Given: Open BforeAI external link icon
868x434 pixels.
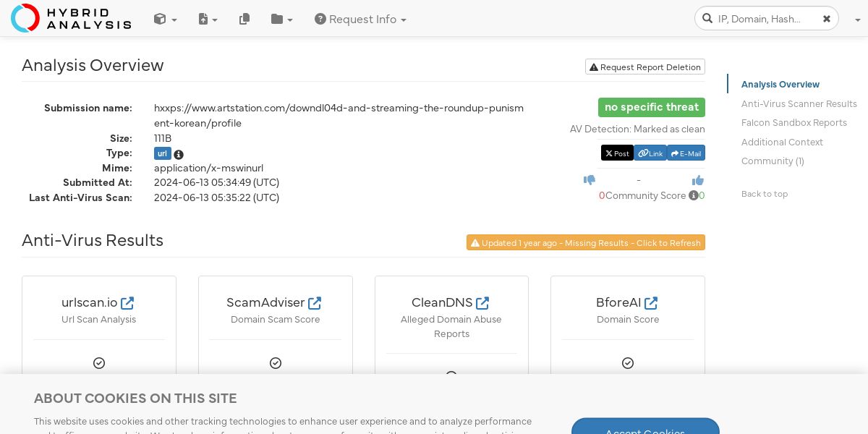Looking at the screenshot, I should pyautogui.click(x=651, y=302).
